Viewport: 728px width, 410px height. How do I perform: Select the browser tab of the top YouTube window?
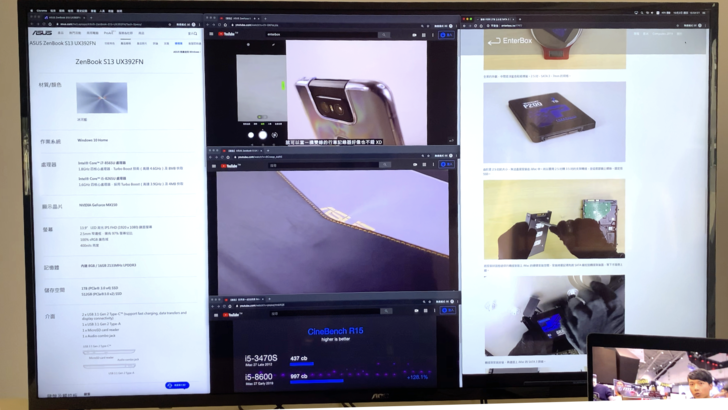pos(239,18)
